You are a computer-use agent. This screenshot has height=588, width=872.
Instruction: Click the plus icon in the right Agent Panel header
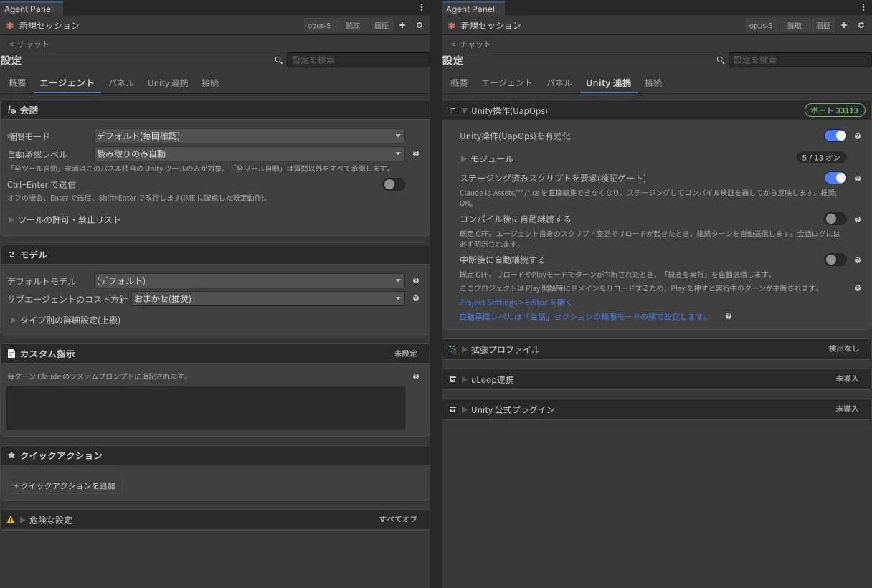tap(844, 25)
